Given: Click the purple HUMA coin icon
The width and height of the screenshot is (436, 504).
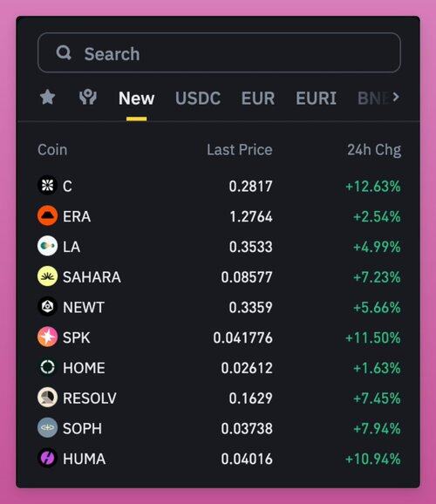Looking at the screenshot, I should click(x=47, y=458).
